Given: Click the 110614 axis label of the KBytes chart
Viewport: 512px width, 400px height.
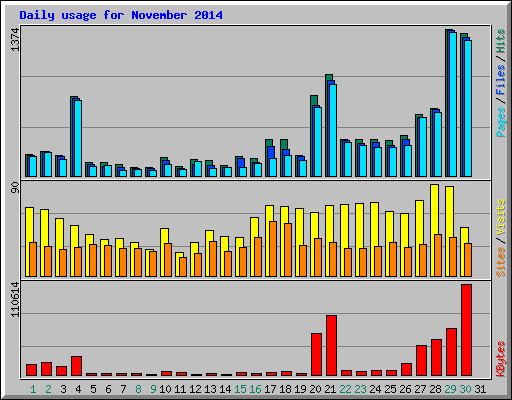Looking at the screenshot, I should (x=15, y=299).
